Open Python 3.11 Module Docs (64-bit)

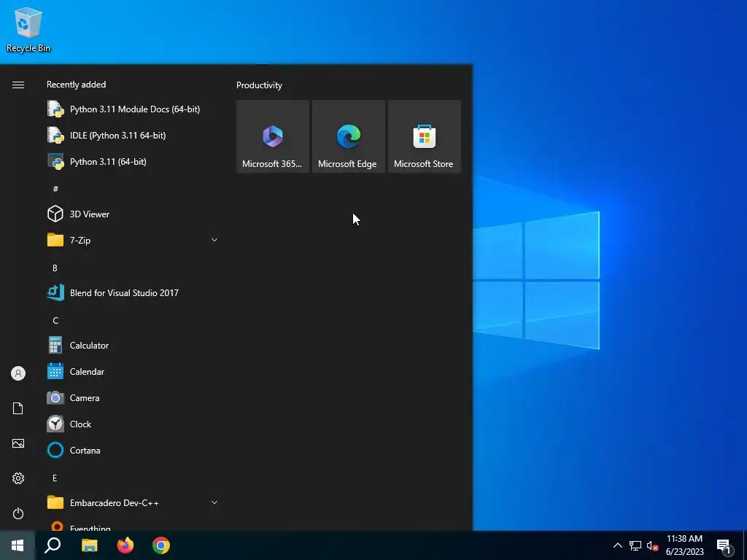point(133,109)
